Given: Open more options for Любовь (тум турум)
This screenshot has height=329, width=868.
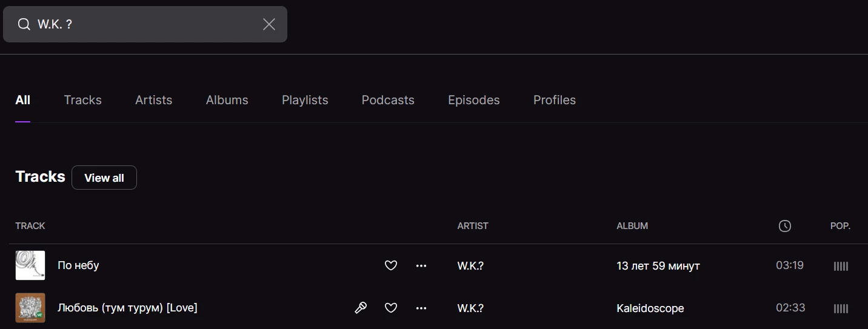Looking at the screenshot, I should click(x=421, y=308).
